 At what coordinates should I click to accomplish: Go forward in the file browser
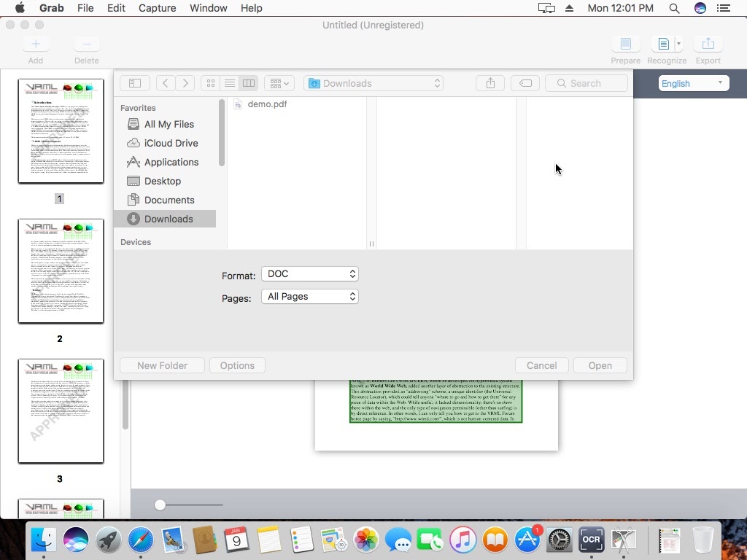click(x=185, y=83)
